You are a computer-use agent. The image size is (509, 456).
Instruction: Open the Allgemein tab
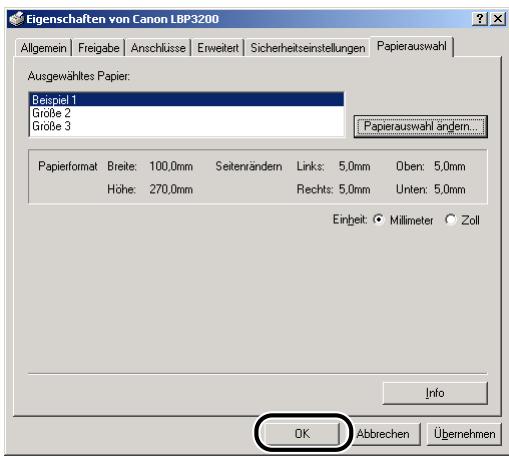coord(43,48)
